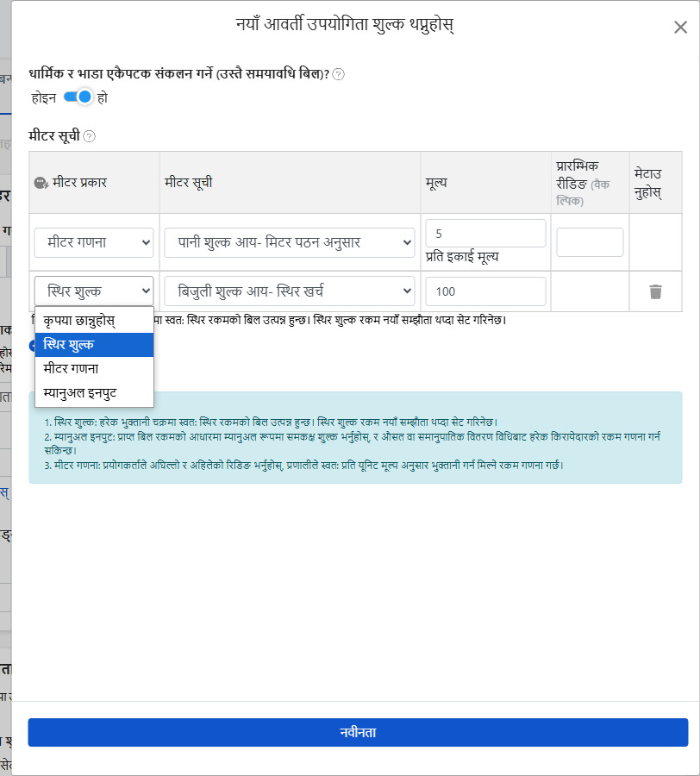Click the होइन label beside the toggle
This screenshot has width=700, height=776.
[x=44, y=97]
